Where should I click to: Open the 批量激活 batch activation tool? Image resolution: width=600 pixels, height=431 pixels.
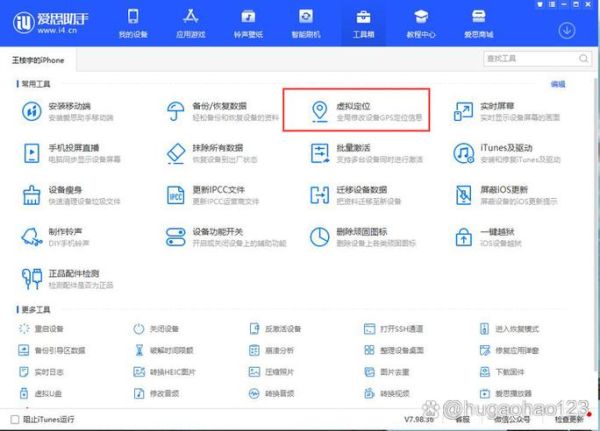366,153
